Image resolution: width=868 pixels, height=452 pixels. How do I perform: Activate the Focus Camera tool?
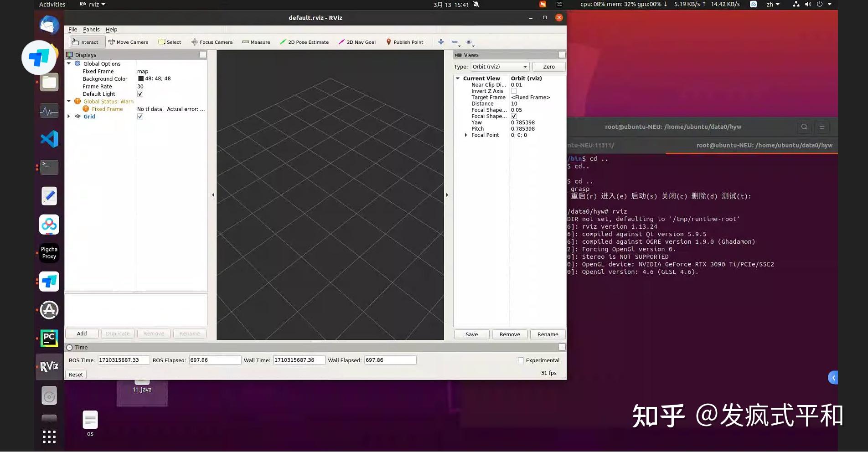click(x=212, y=42)
